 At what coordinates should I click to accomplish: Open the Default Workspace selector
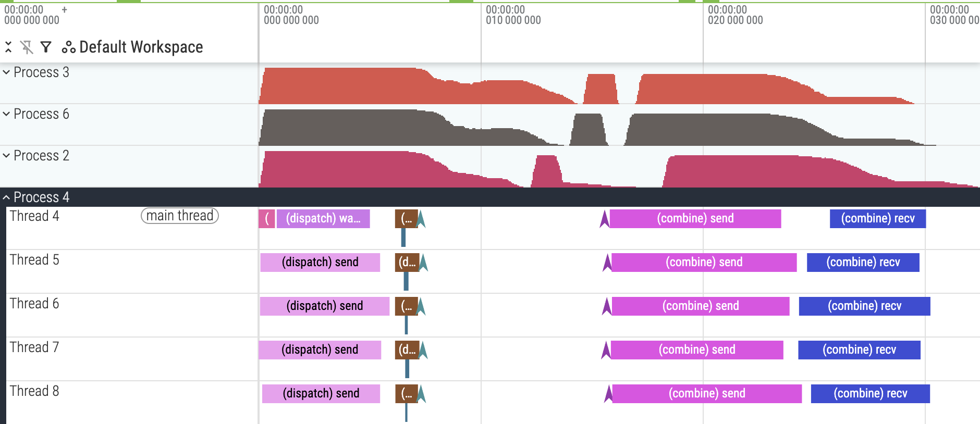coord(141,47)
